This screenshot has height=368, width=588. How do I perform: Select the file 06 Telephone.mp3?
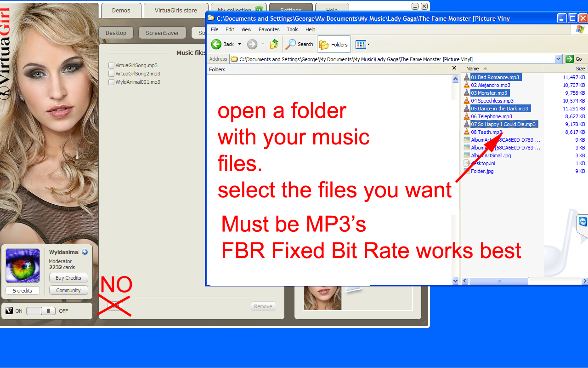492,116
